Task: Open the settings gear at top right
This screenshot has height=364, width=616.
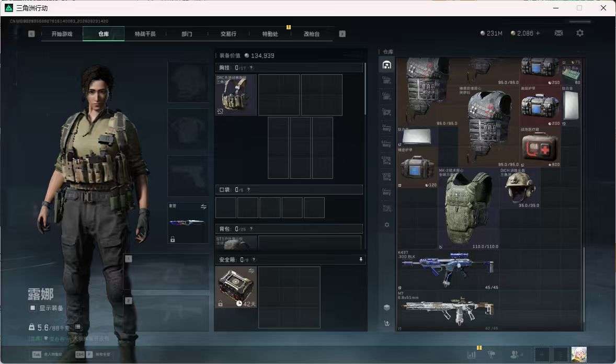Action: (580, 33)
